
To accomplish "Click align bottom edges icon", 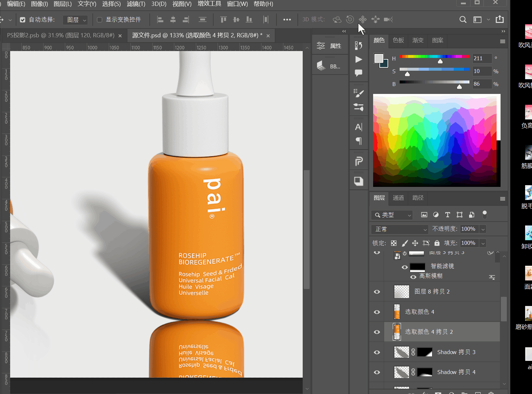I will [249, 20].
